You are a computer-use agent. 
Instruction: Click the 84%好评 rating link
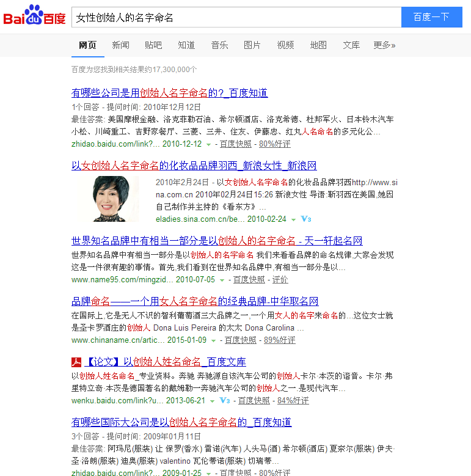click(x=293, y=400)
